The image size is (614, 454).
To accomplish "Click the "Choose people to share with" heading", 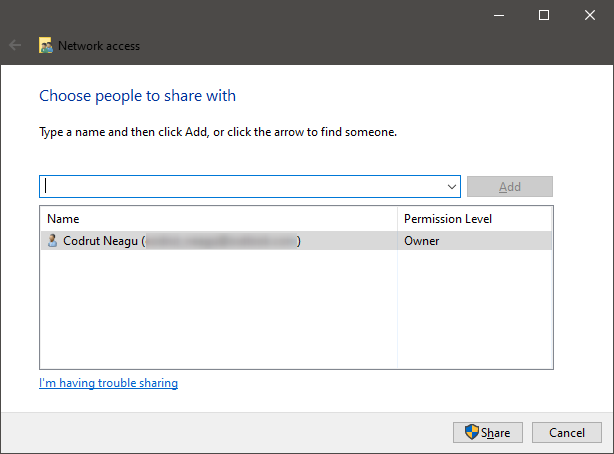I will pyautogui.click(x=137, y=96).
